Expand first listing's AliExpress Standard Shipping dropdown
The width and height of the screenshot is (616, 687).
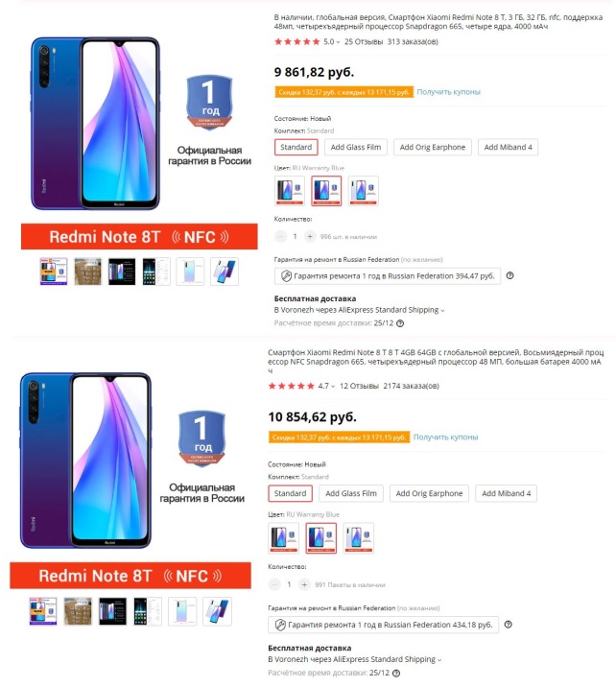[442, 311]
